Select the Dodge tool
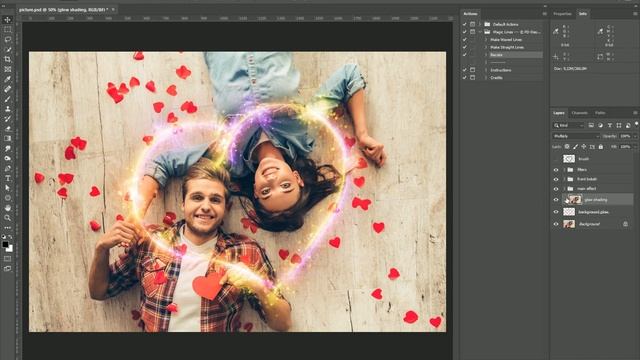Viewport: 640px width, 360px height. point(7,158)
